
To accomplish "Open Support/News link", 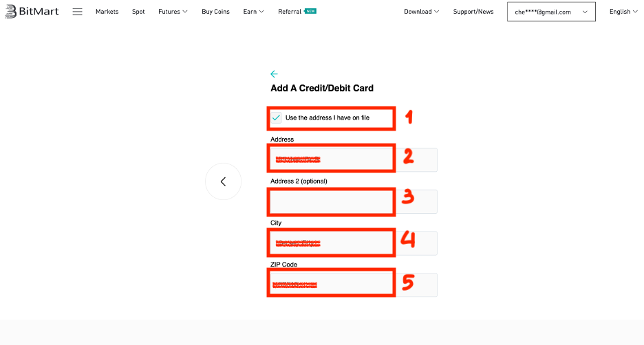I will pyautogui.click(x=473, y=12).
